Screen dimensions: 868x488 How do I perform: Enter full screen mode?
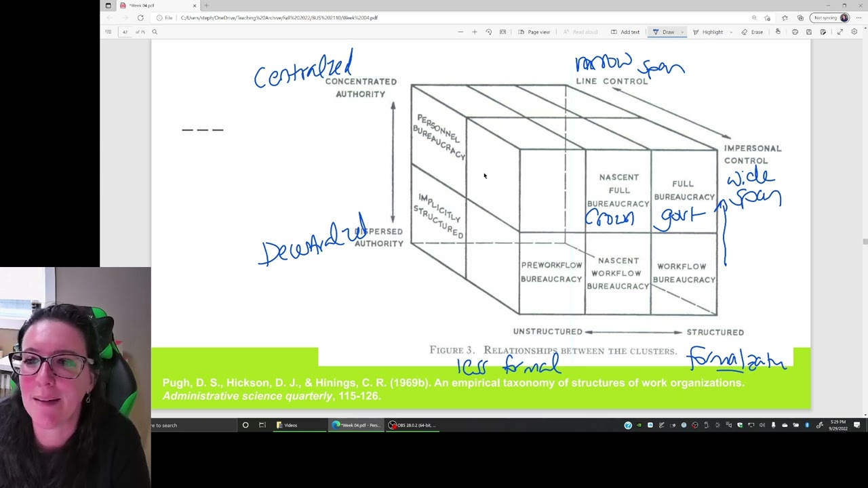click(840, 32)
